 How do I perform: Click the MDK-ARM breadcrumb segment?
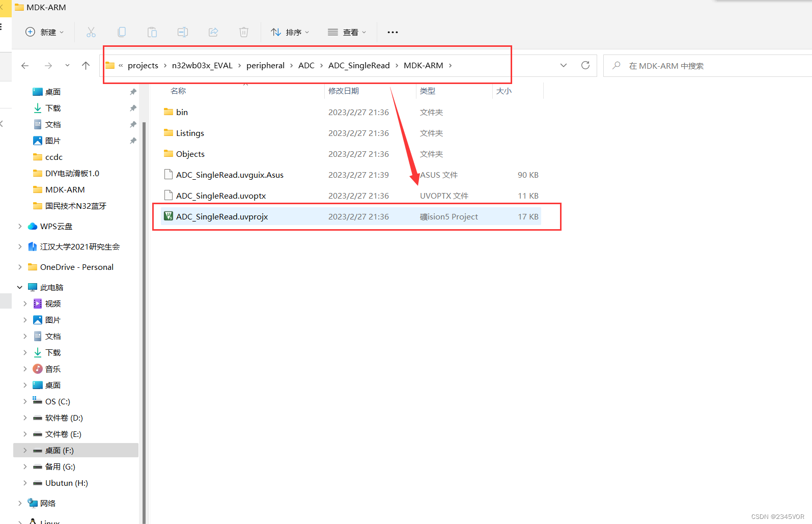point(424,65)
